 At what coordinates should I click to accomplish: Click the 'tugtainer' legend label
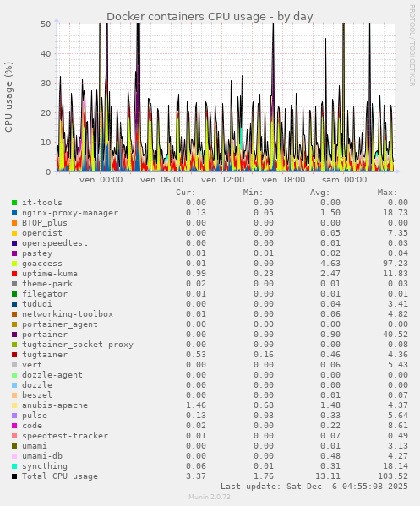[45, 354]
